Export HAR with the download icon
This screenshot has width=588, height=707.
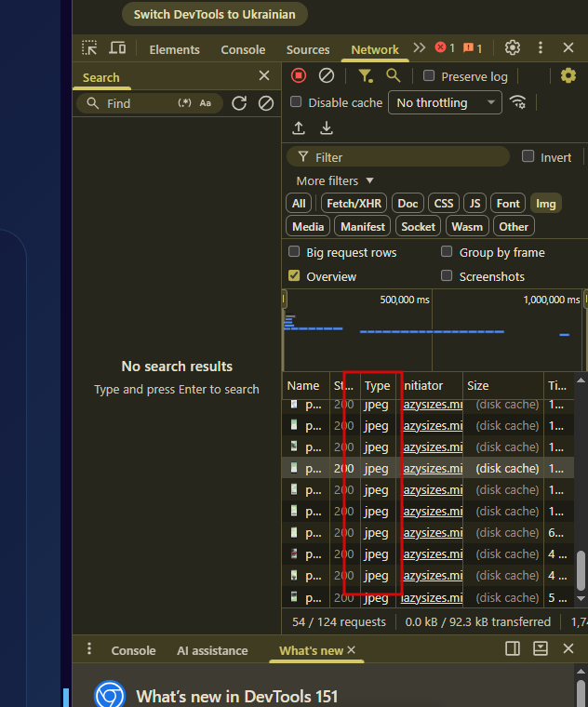[327, 128]
